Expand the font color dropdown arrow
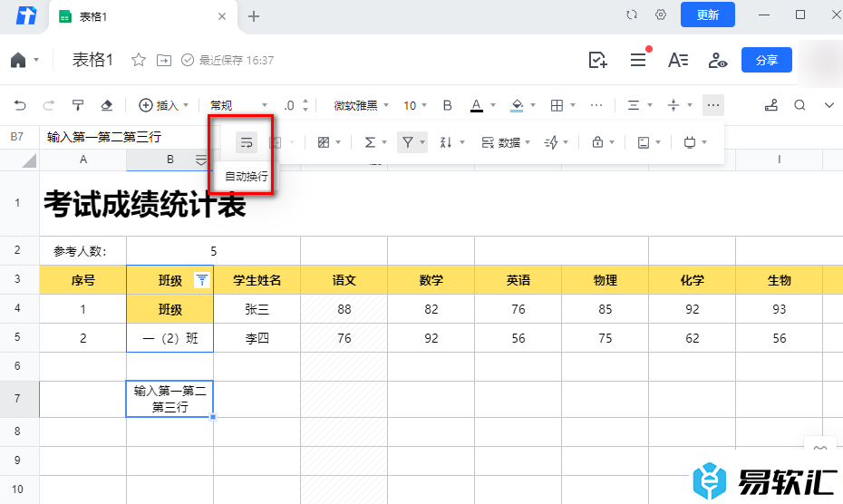This screenshot has width=843, height=504. click(492, 105)
